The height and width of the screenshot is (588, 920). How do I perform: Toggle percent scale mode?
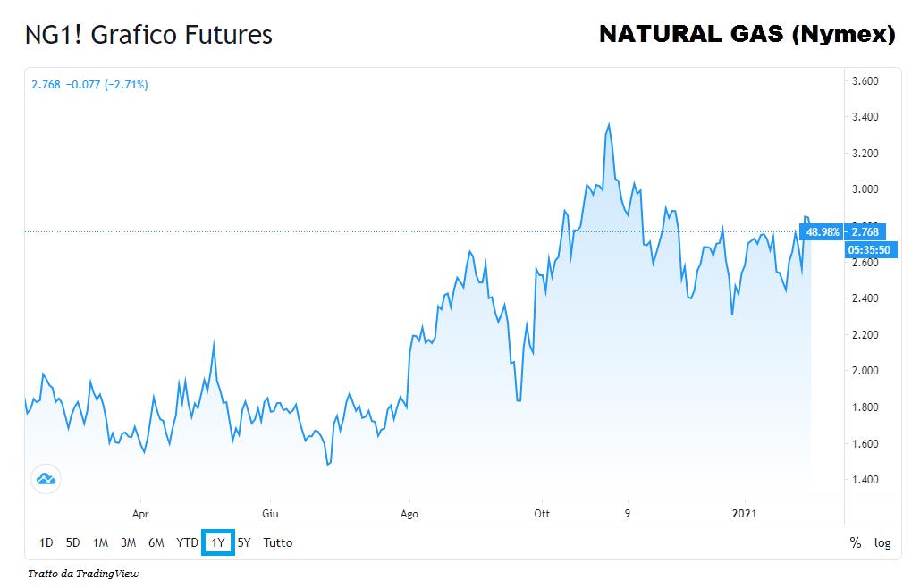coord(856,542)
